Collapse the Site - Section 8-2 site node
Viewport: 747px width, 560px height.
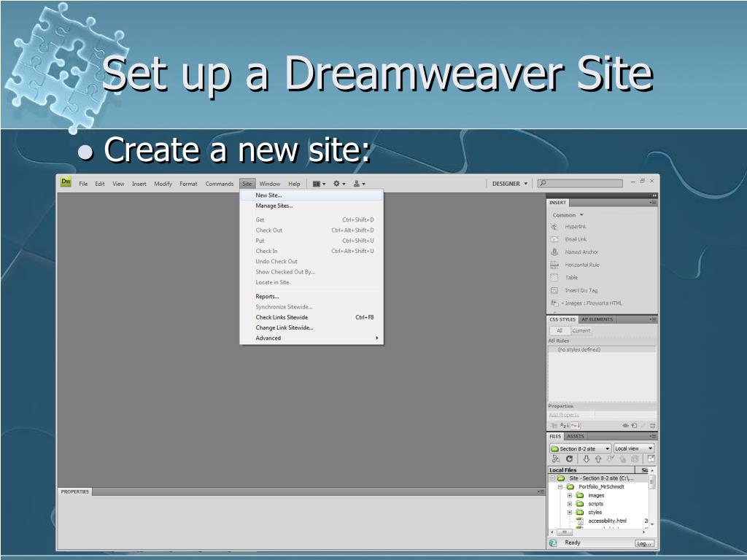(x=553, y=478)
